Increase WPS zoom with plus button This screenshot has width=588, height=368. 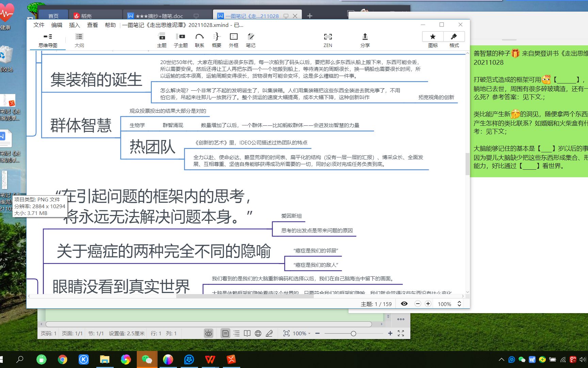[390, 333]
